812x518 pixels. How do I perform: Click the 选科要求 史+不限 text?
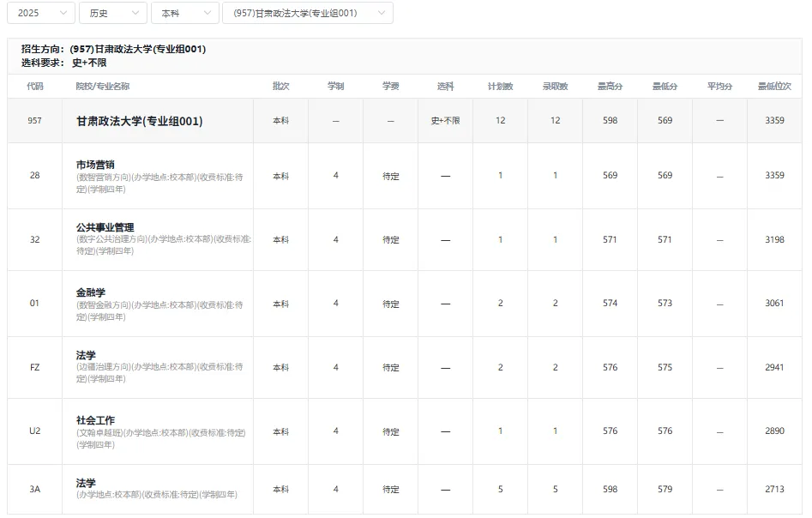coord(63,63)
